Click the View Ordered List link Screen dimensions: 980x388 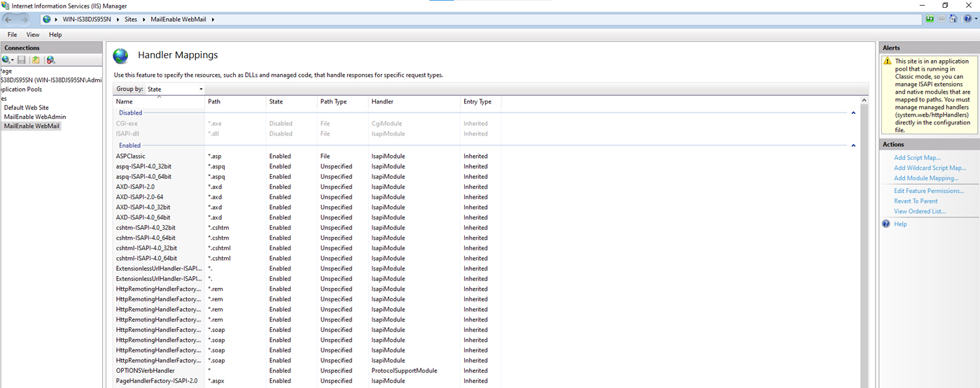(919, 211)
